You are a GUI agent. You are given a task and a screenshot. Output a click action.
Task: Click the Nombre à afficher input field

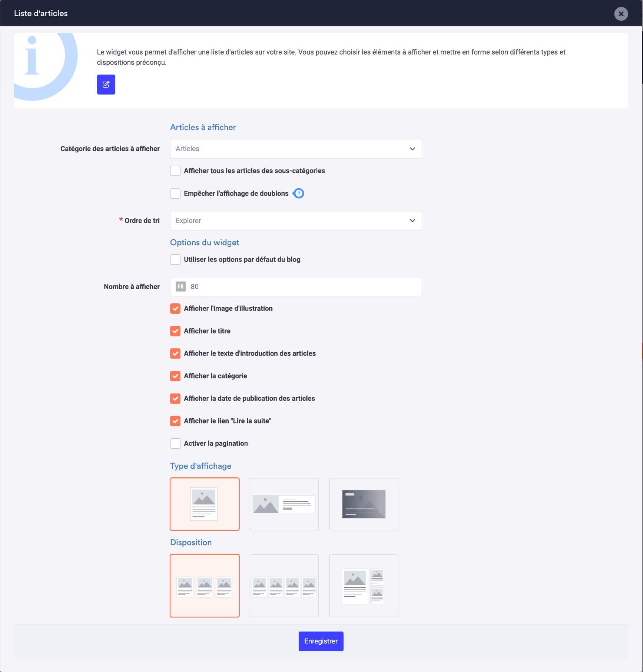296,287
